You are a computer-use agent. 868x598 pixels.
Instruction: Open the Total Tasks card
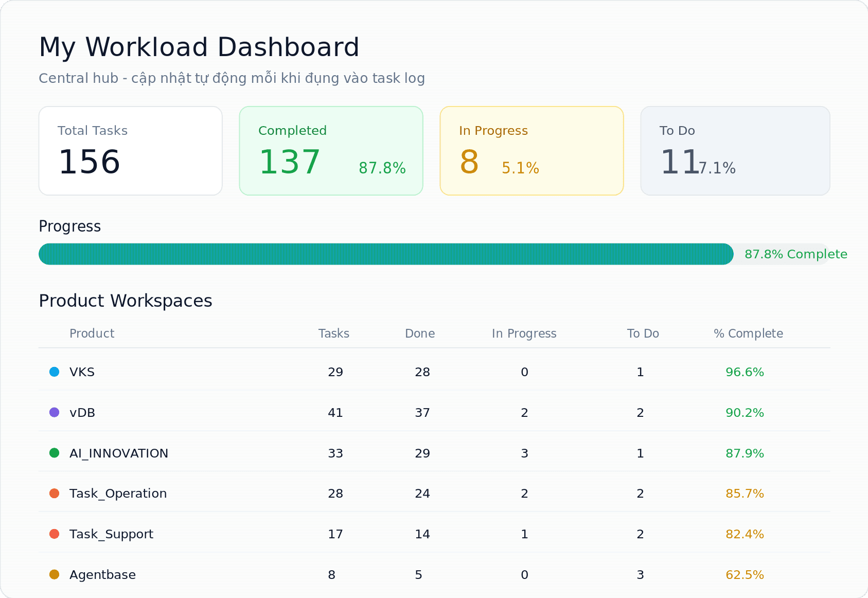click(x=131, y=151)
